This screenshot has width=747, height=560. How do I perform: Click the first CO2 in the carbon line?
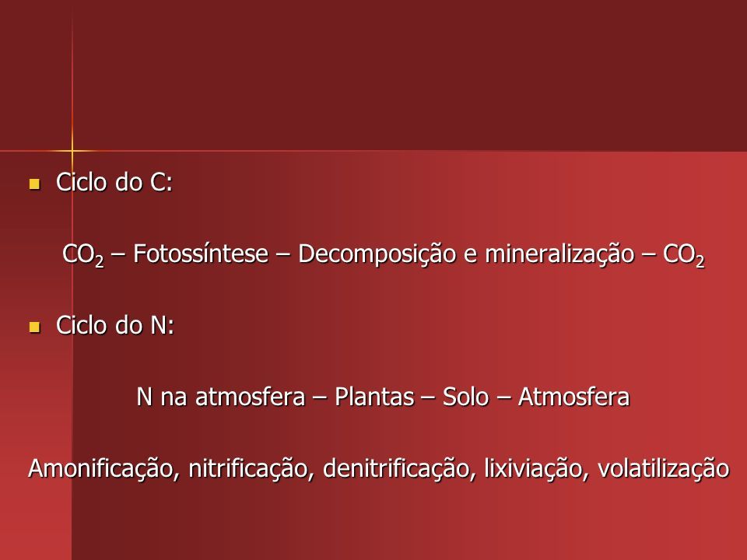[x=83, y=254]
